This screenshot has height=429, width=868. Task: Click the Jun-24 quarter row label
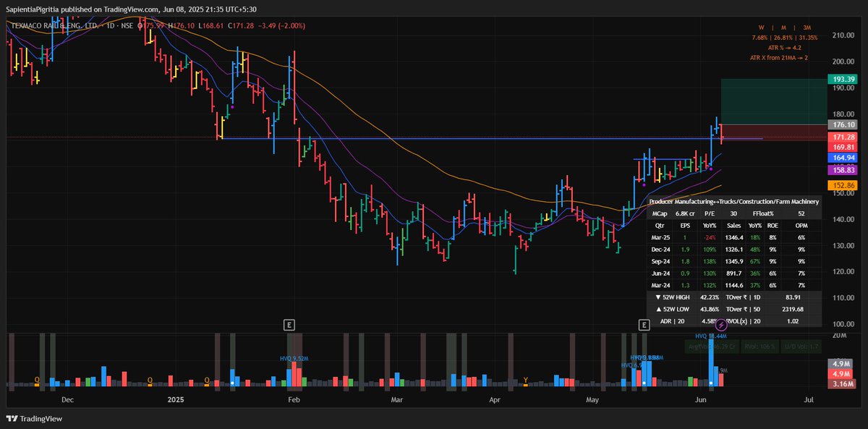[659, 273]
